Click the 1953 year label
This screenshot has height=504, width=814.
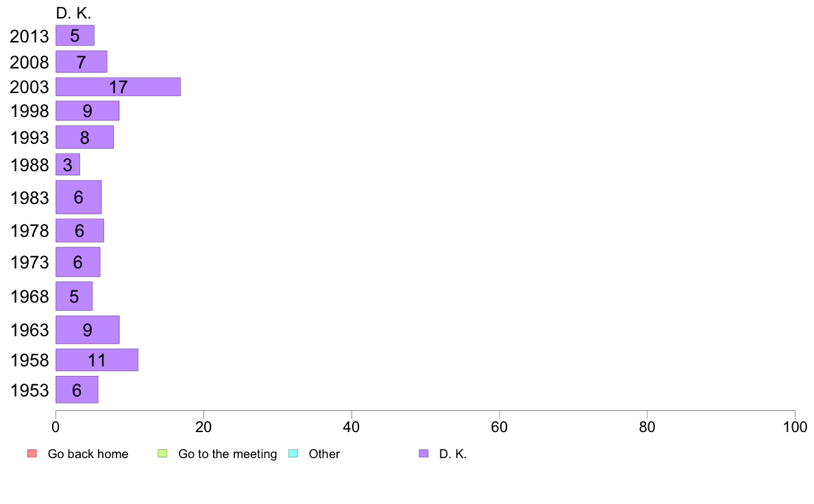[x=29, y=390]
